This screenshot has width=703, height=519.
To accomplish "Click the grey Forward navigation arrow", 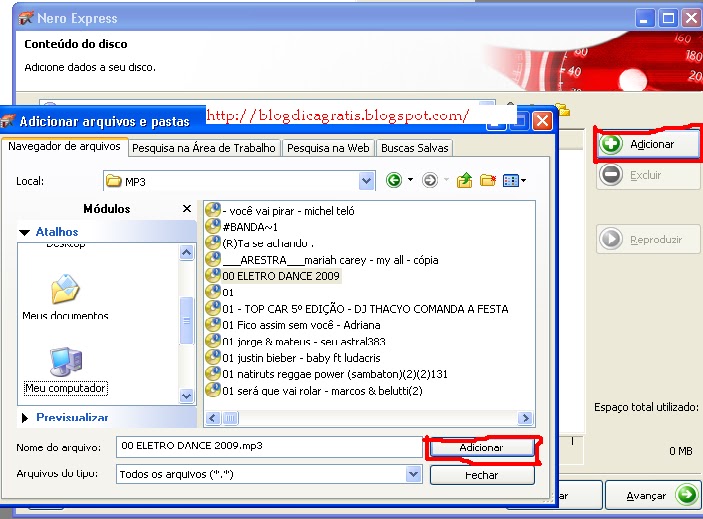I will tap(430, 181).
